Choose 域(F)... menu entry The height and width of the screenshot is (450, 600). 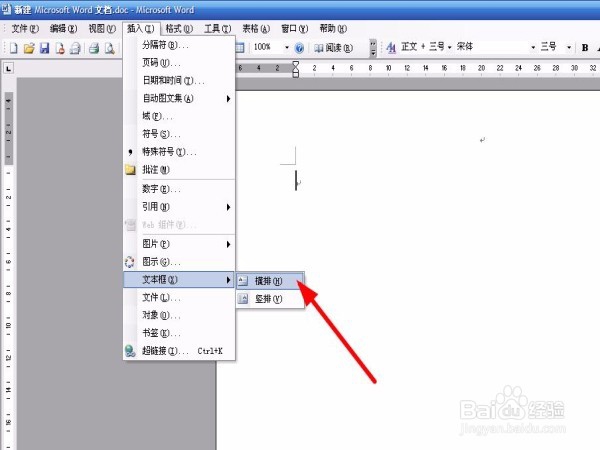(179, 116)
